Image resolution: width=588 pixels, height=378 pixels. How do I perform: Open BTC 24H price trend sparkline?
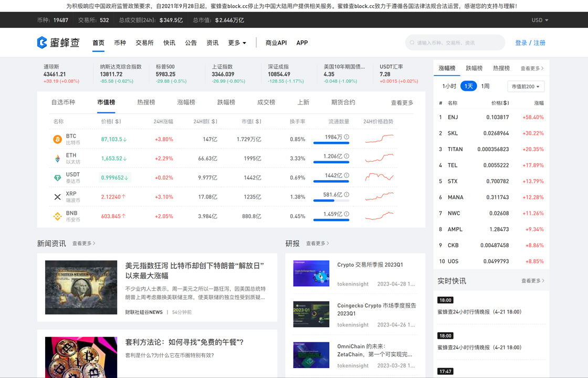[x=379, y=139]
